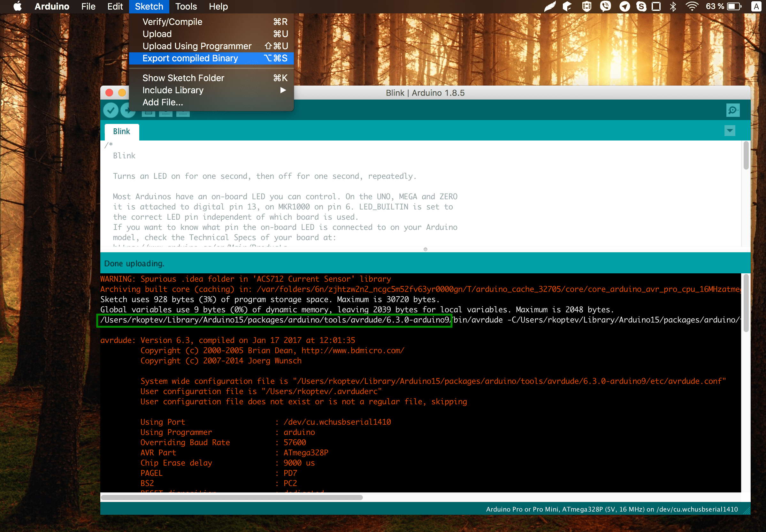This screenshot has width=766, height=532.
Task: Click the Bluetooth status icon
Action: click(x=673, y=6)
